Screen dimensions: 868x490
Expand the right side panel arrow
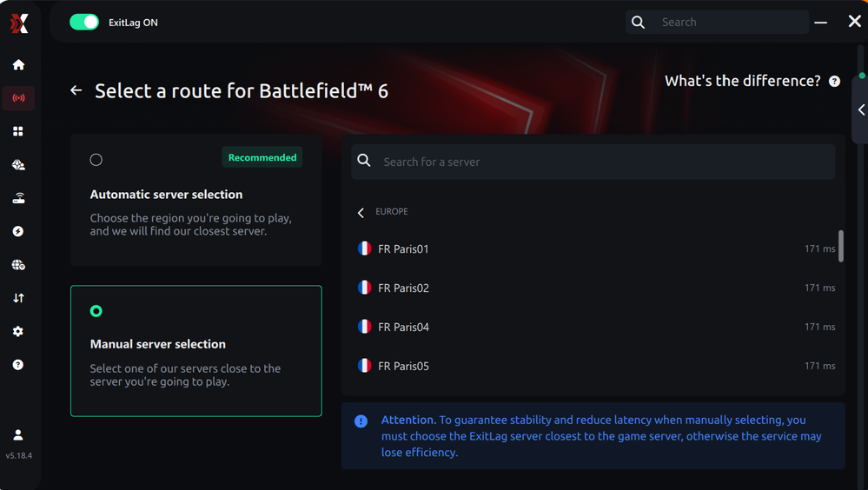pyautogui.click(x=861, y=110)
